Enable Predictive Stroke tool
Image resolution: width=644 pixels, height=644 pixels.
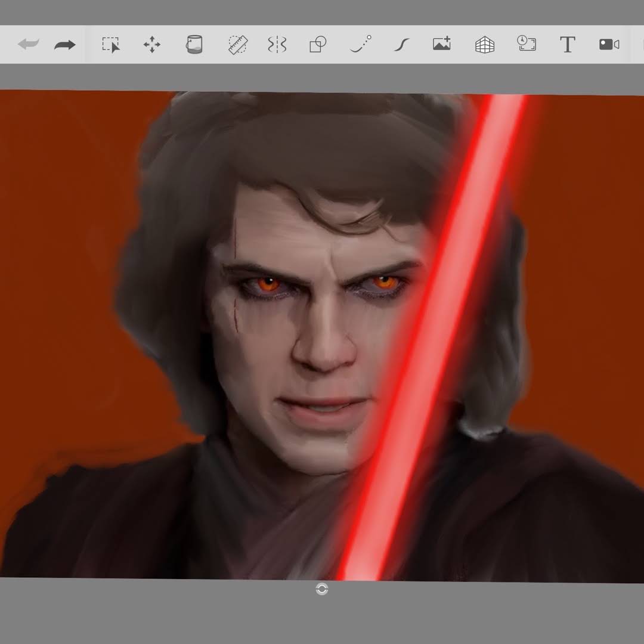[x=361, y=44]
